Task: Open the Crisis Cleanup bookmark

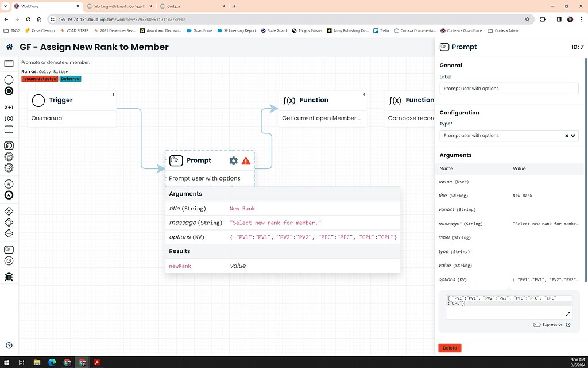Action: (40, 31)
